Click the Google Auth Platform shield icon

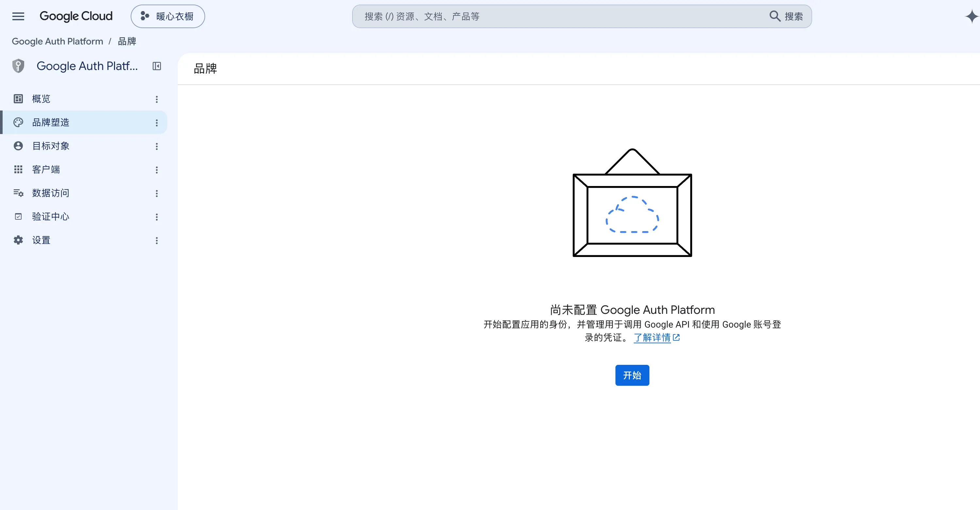pos(18,66)
